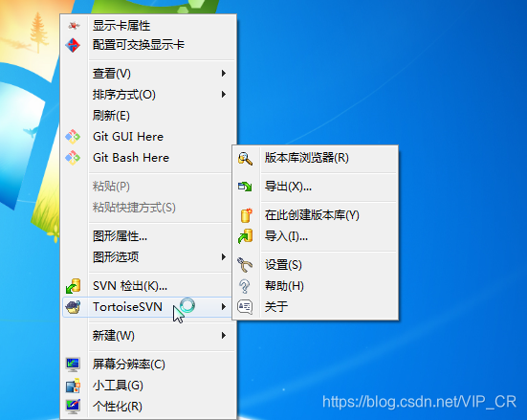Choose 导入(I)... in TortoiseSVN submenu
The width and height of the screenshot is (527, 420).
coord(316,236)
